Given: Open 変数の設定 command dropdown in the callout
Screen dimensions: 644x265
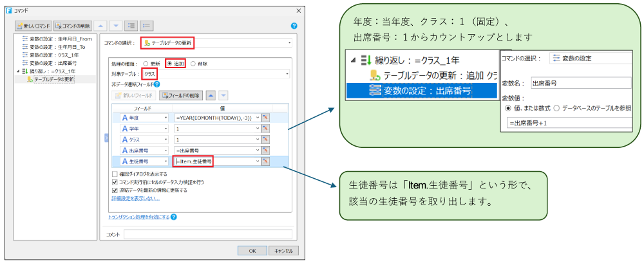Looking at the screenshot, I should [x=591, y=58].
